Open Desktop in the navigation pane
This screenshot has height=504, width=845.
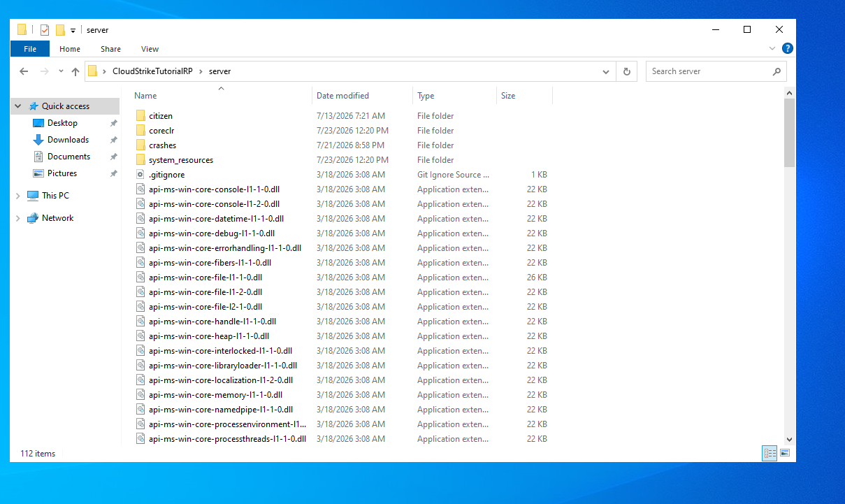(62, 123)
